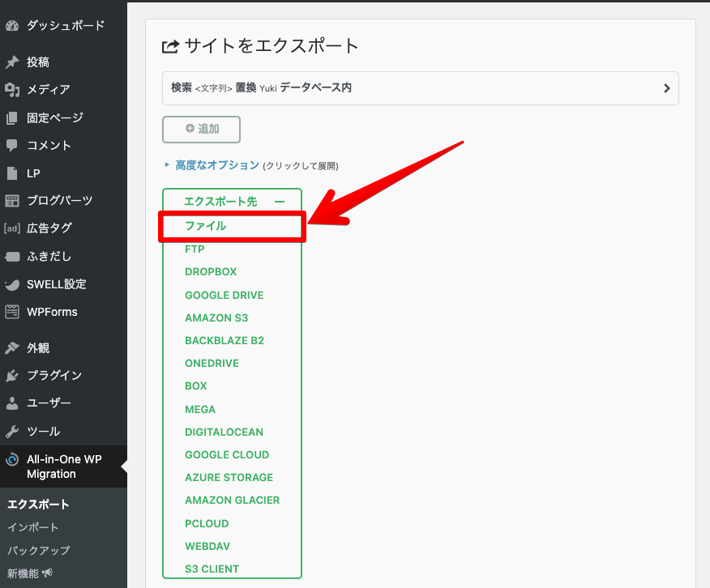The image size is (710, 588).
Task: Collapse エクスポート先 dropdown minus icon
Action: click(x=280, y=202)
